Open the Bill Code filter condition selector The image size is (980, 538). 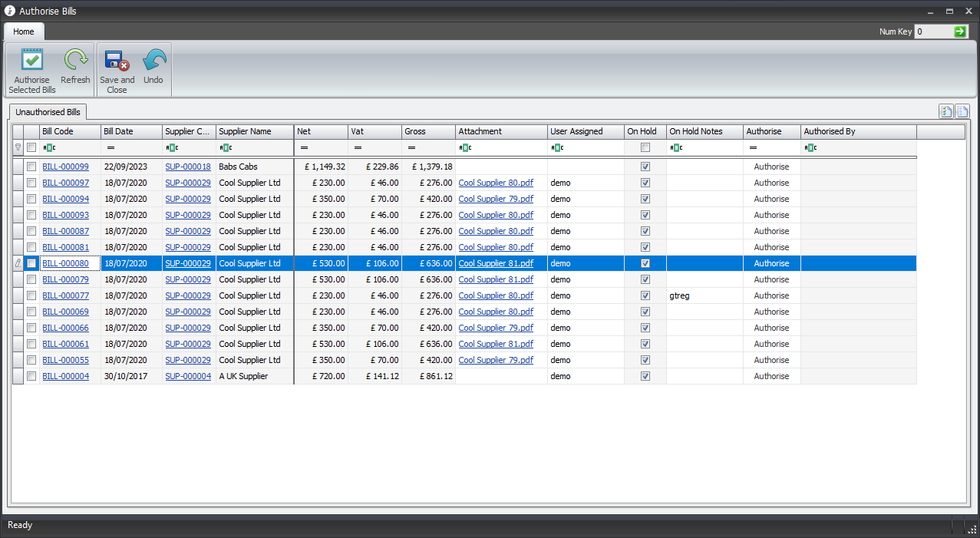(48, 147)
